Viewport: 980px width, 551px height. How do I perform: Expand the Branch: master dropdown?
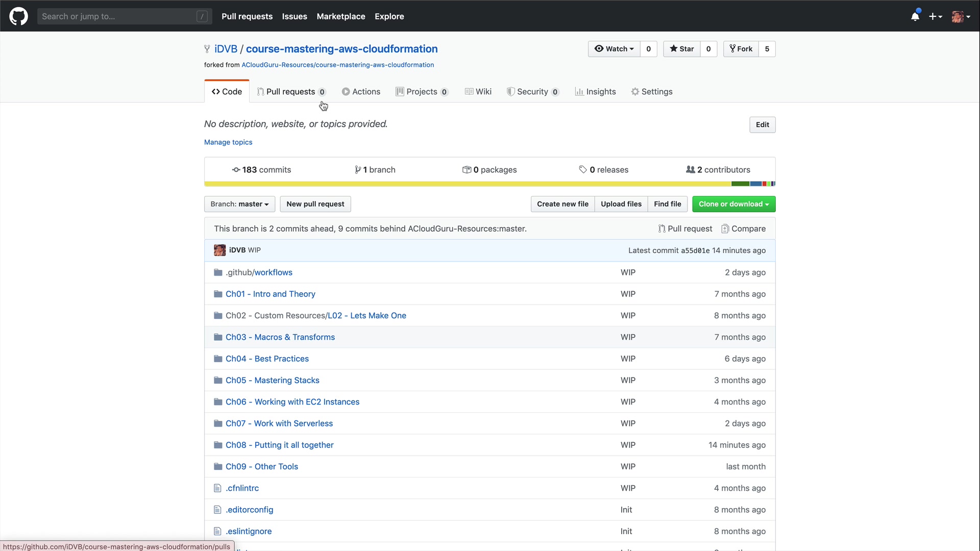coord(239,204)
